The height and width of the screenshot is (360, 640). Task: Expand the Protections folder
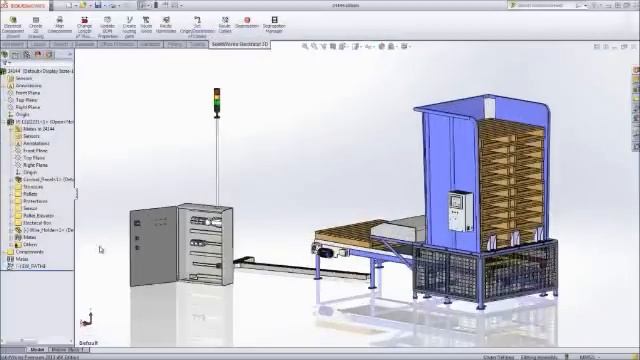(11, 201)
